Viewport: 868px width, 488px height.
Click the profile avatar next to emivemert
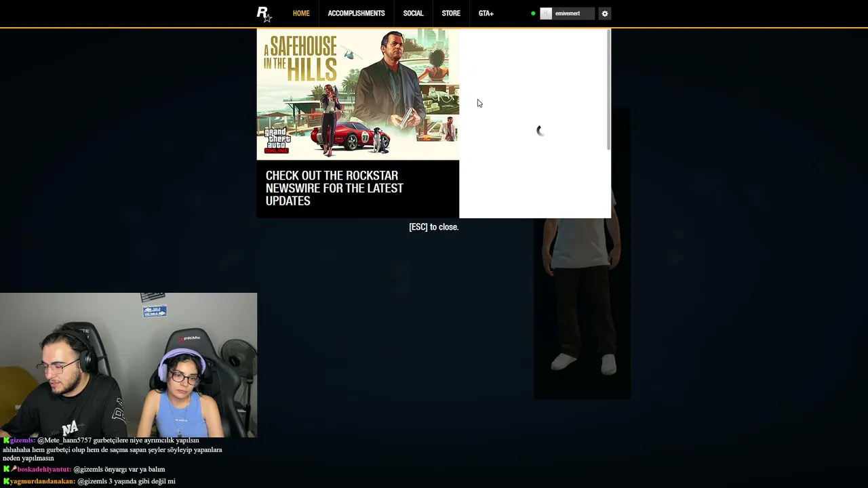[x=546, y=14]
